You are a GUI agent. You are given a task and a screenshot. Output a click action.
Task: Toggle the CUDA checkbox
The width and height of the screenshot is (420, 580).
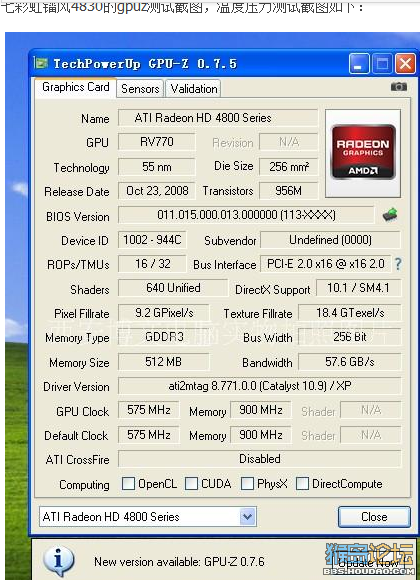tap(191, 483)
